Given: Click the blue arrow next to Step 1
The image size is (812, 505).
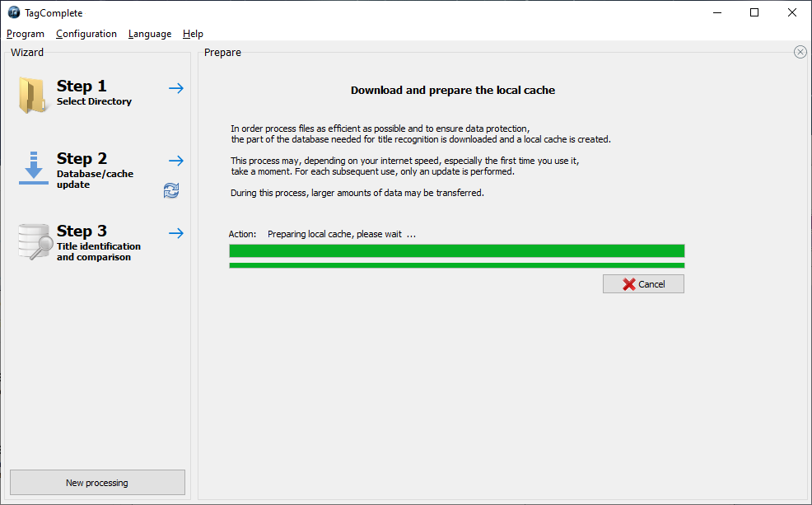Looking at the screenshot, I should [176, 89].
